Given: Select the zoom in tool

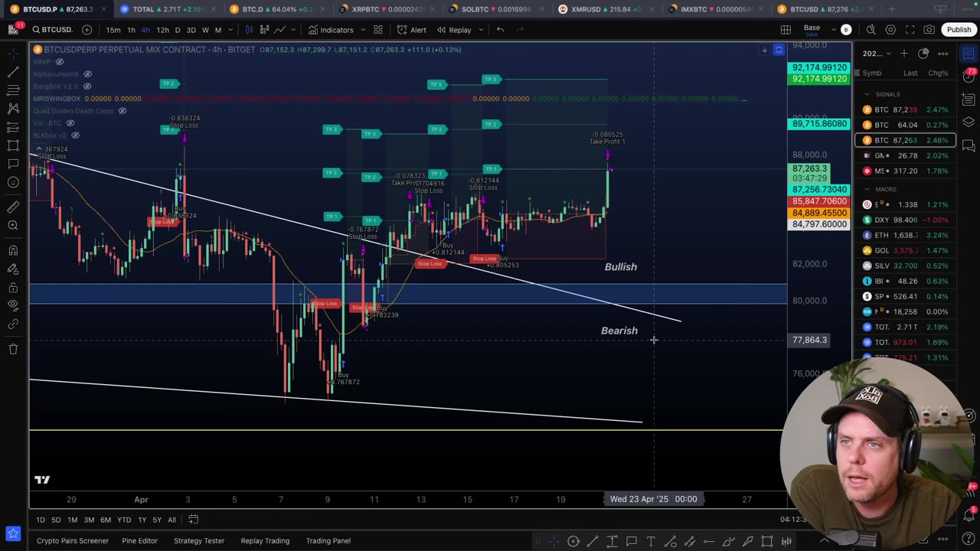Looking at the screenshot, I should (x=13, y=225).
